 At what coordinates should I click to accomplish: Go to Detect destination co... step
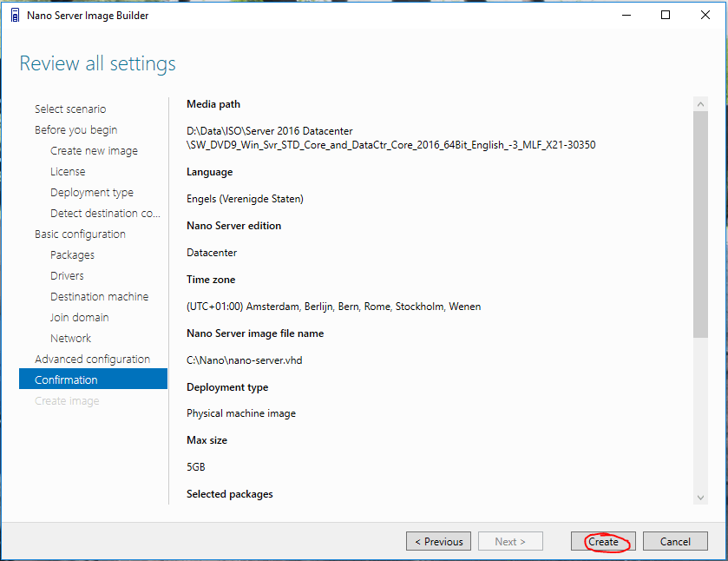(x=105, y=214)
